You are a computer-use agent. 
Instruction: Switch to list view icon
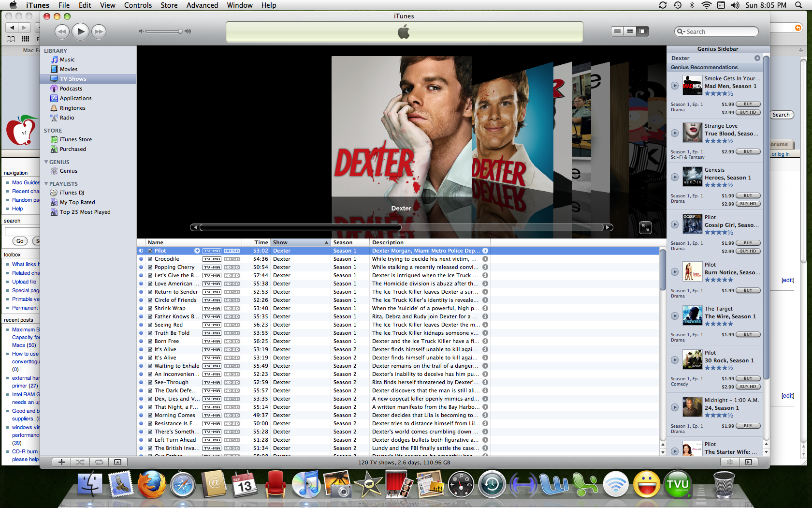pyautogui.click(x=617, y=31)
